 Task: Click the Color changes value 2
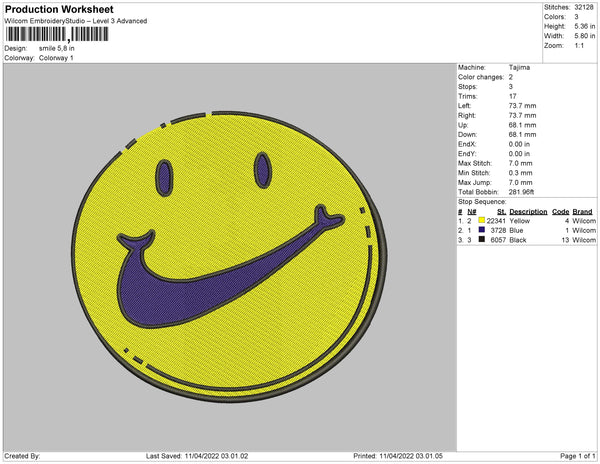click(511, 77)
